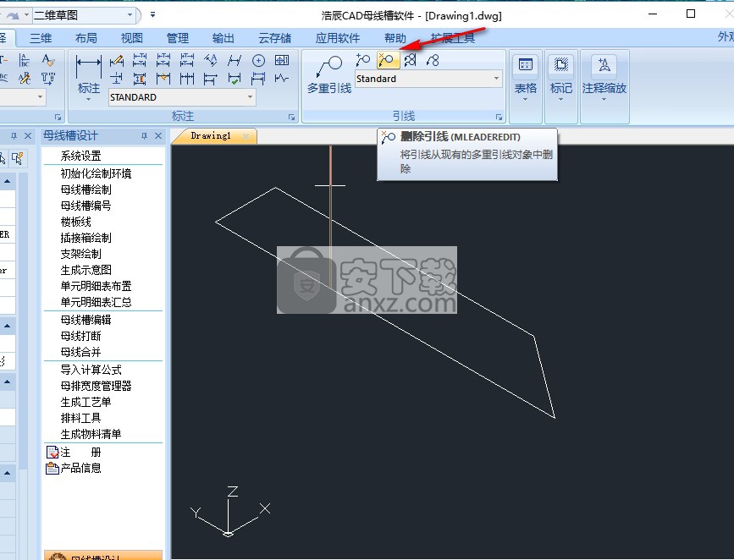Click 生成物料清单 command

tap(91, 434)
